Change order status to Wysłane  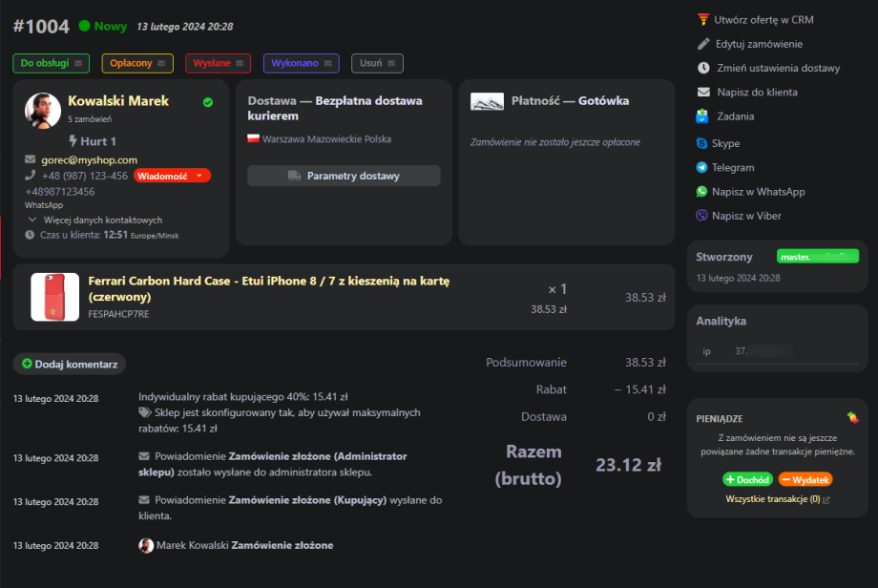(218, 63)
